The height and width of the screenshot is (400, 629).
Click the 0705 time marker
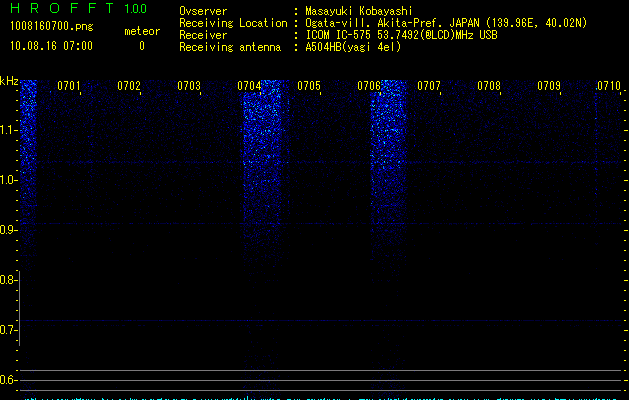tap(309, 86)
